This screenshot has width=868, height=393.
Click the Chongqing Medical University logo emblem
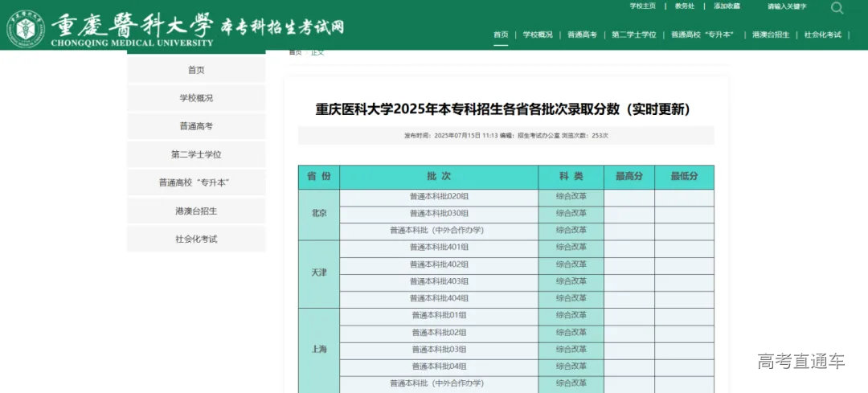click(26, 28)
